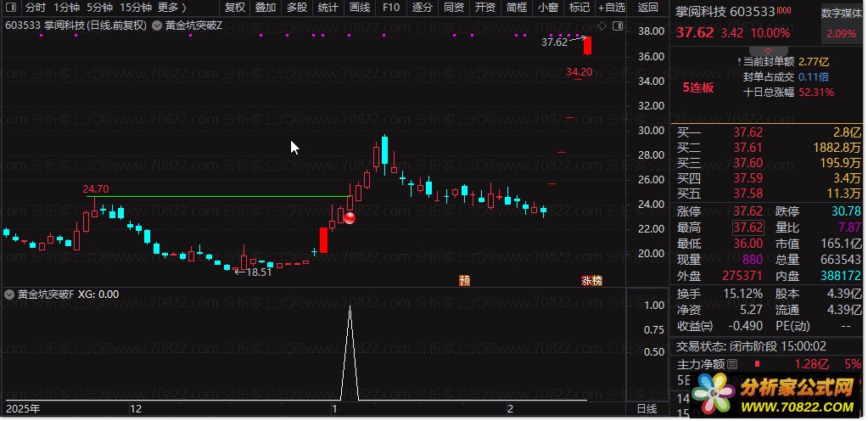Open 多股 multi-stock view

297,7
